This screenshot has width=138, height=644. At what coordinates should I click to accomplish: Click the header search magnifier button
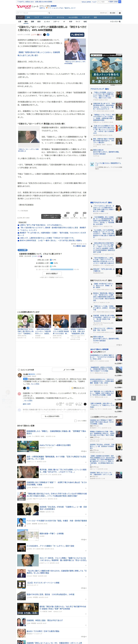click(x=120, y=2)
